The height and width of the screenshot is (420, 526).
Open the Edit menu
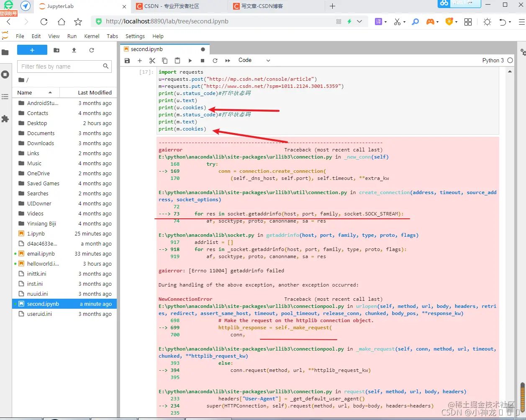point(36,36)
